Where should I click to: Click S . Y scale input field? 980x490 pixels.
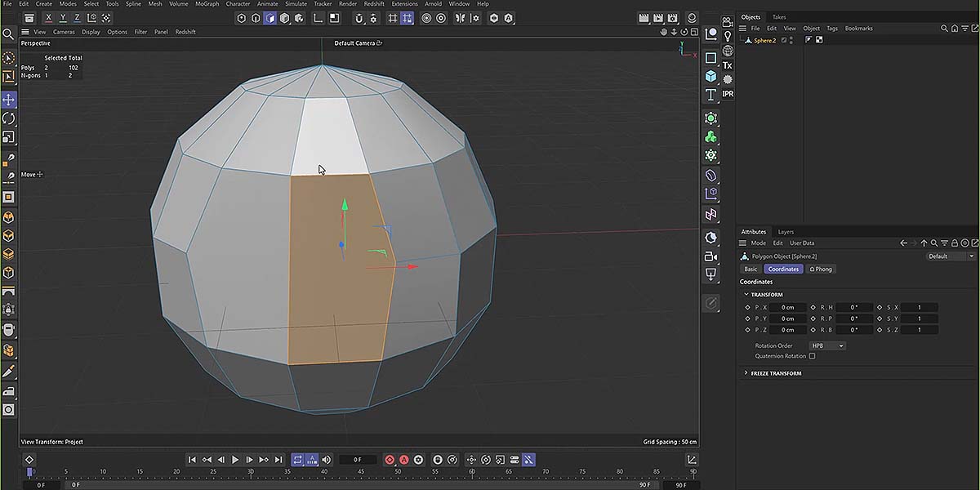pos(920,318)
